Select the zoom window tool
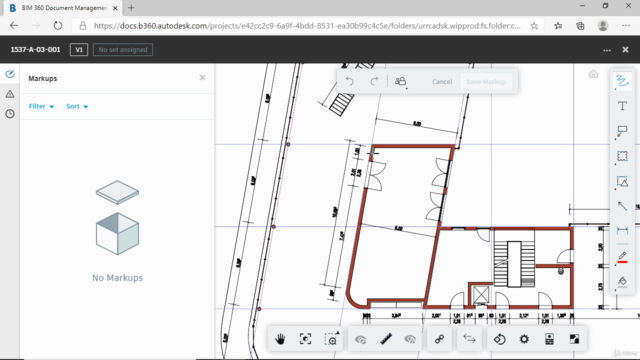640x360 pixels. pos(331,339)
